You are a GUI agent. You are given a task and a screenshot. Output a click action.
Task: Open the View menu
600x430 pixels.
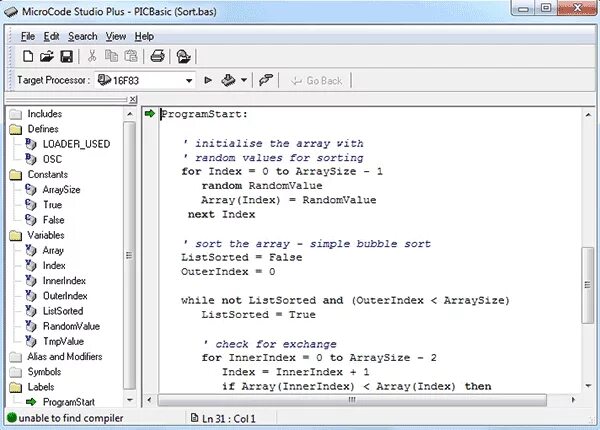click(116, 36)
